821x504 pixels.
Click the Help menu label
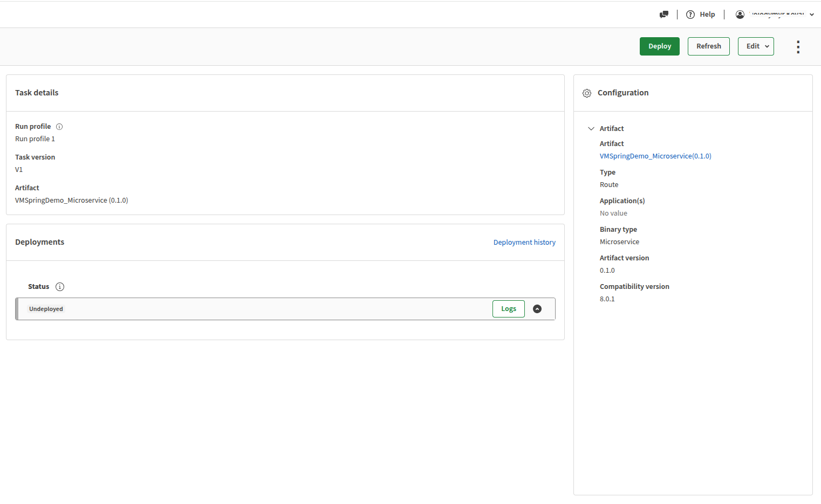pos(707,15)
